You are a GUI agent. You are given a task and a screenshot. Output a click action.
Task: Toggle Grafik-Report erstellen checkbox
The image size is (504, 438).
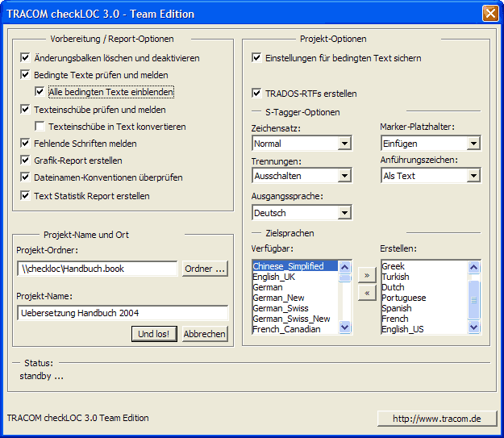(27, 161)
